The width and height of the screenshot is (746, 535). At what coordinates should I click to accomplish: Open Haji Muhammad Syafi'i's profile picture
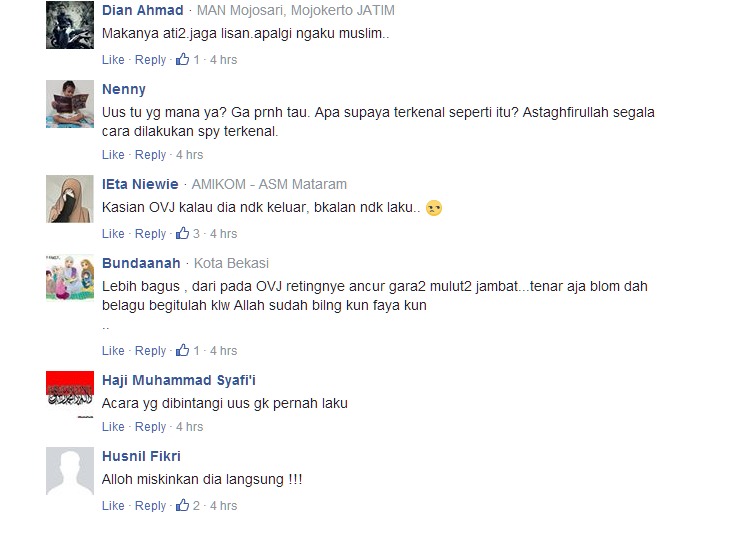coord(70,395)
